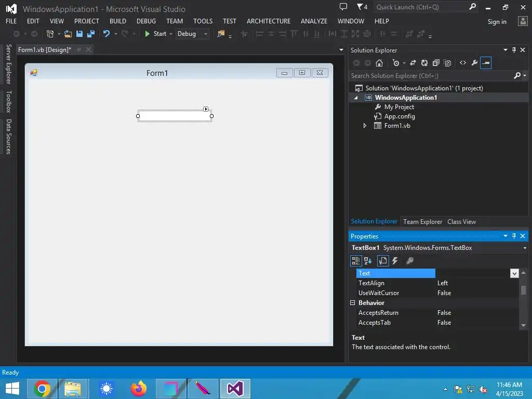
Task: Open notifications flag showing 4
Action: click(x=362, y=7)
